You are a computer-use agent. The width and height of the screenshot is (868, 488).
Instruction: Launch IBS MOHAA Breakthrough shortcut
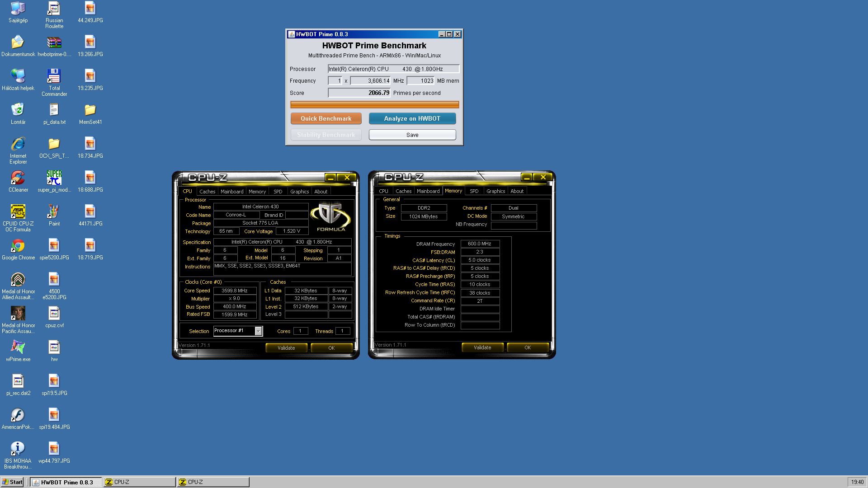click(18, 455)
